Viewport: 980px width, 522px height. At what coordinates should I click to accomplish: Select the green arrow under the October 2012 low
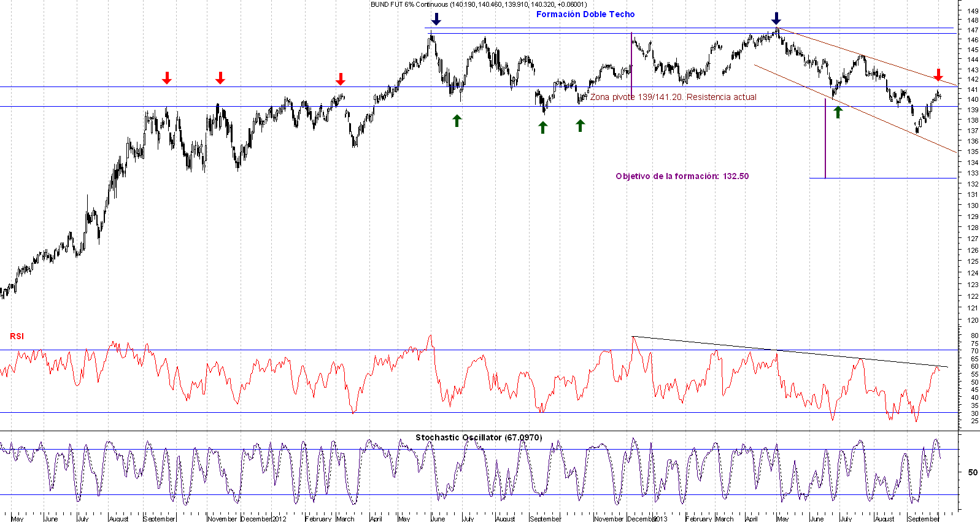[580, 125]
